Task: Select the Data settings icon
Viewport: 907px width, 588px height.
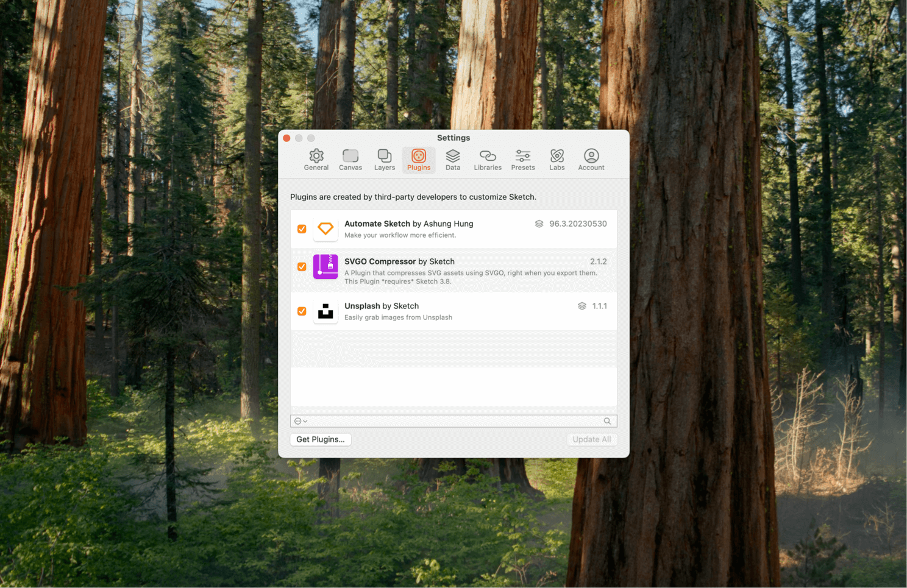Action: pyautogui.click(x=453, y=159)
